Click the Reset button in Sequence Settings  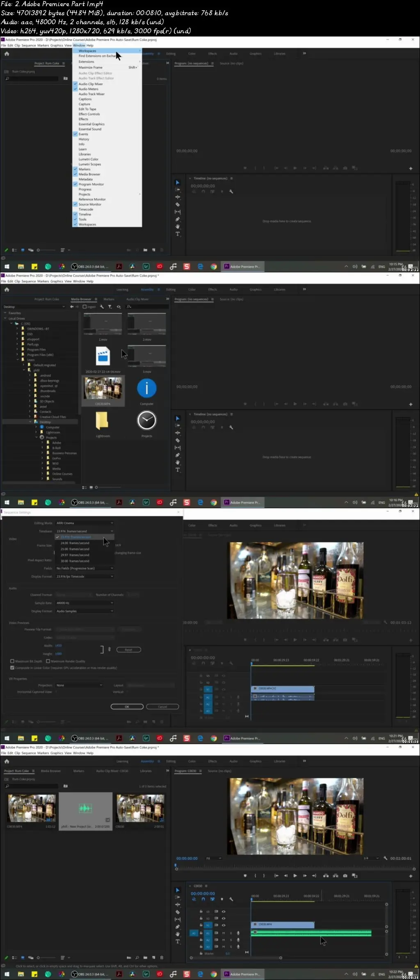[x=128, y=649]
